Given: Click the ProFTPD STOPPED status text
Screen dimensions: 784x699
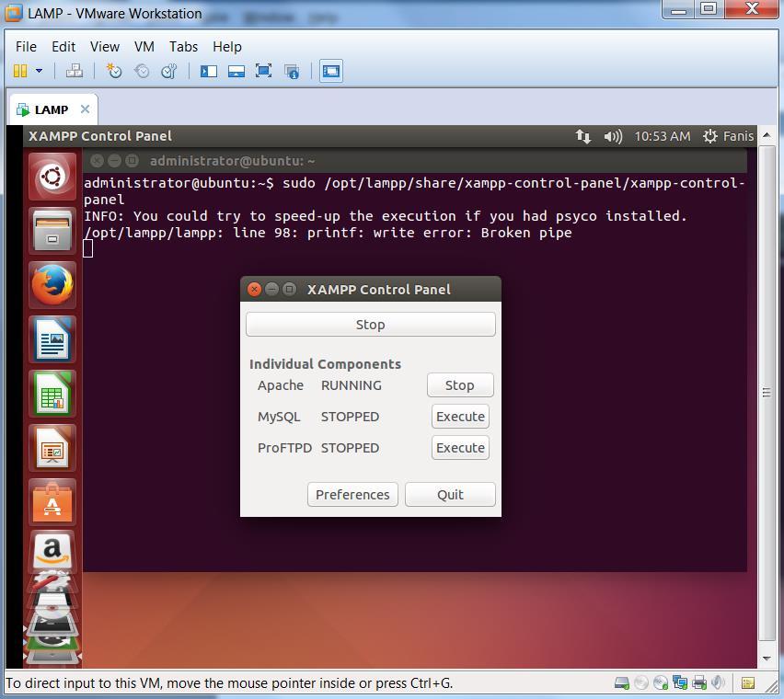Looking at the screenshot, I should click(350, 448).
